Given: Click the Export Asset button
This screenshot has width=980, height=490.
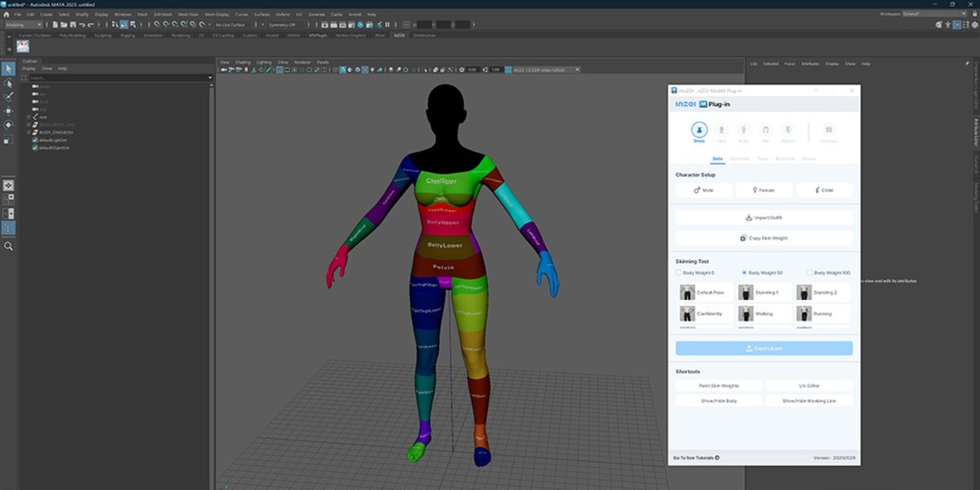Looking at the screenshot, I should pos(764,348).
